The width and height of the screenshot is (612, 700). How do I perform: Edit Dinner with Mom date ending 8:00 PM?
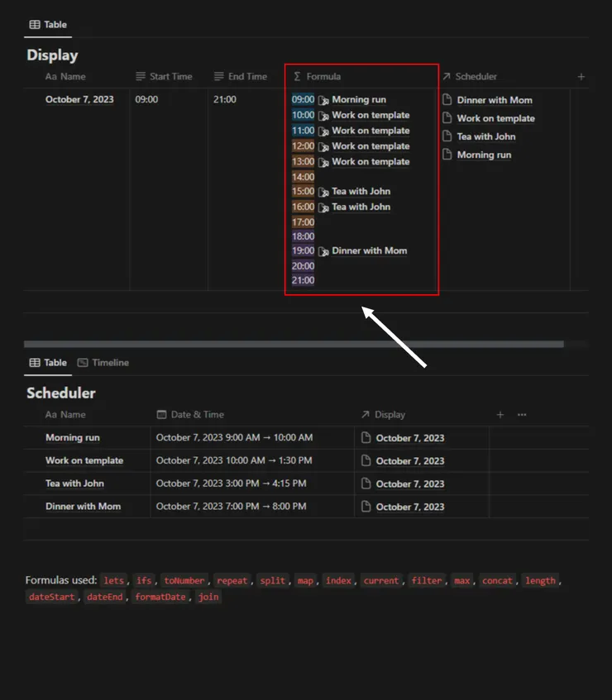231,507
